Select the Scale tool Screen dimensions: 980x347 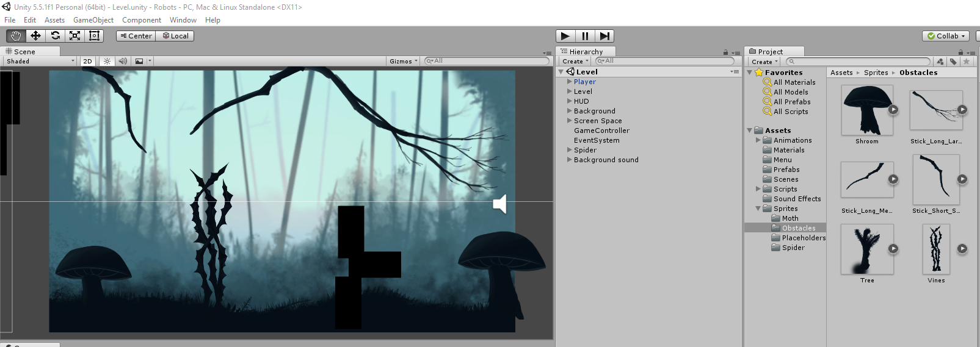[74, 36]
